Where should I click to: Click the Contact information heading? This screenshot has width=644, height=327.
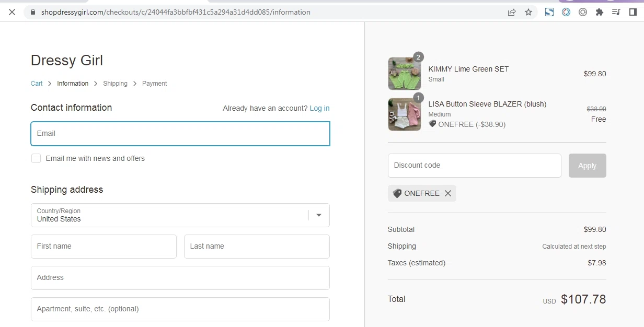tap(71, 108)
